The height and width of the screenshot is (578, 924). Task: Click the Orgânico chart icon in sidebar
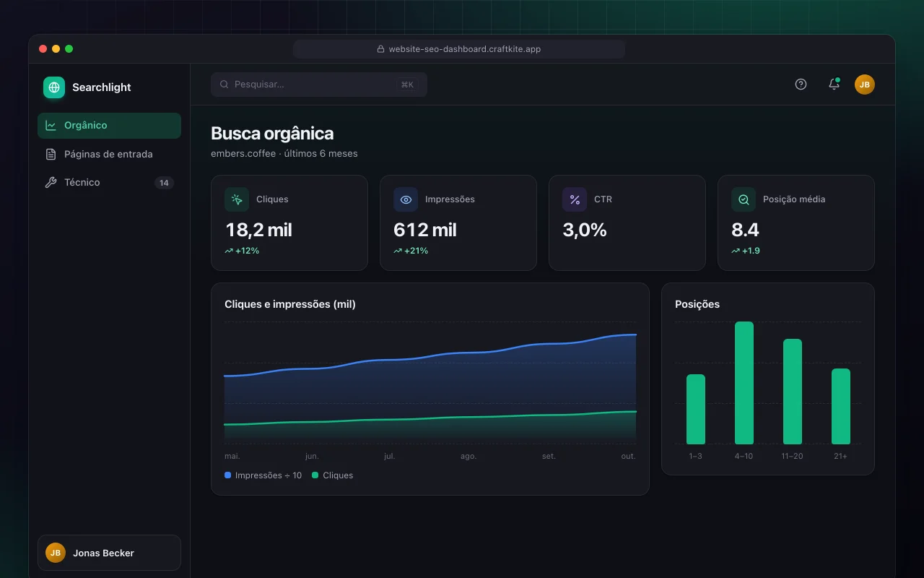(x=51, y=126)
